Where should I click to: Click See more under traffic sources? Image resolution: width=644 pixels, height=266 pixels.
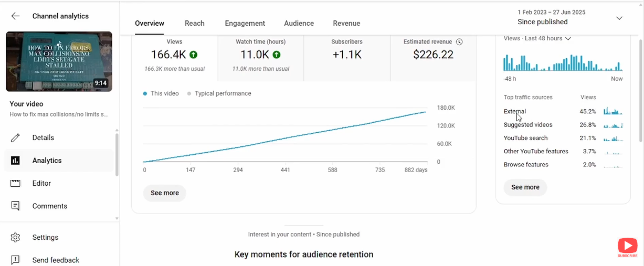525,187
